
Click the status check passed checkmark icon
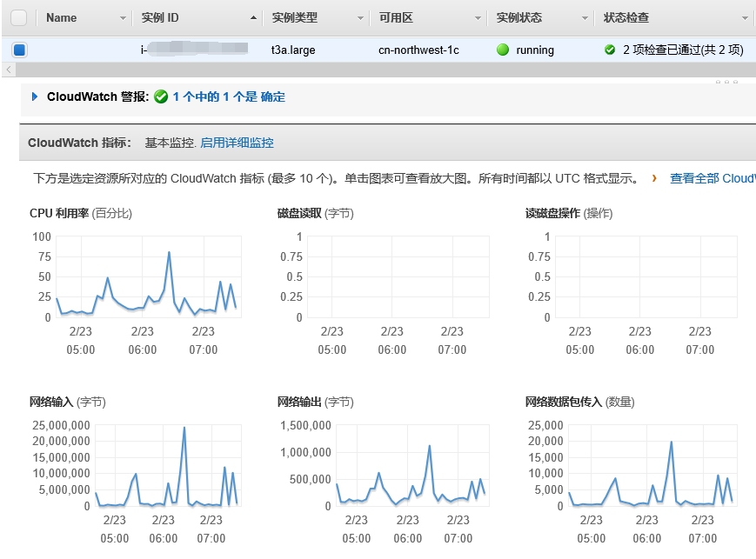tap(610, 50)
